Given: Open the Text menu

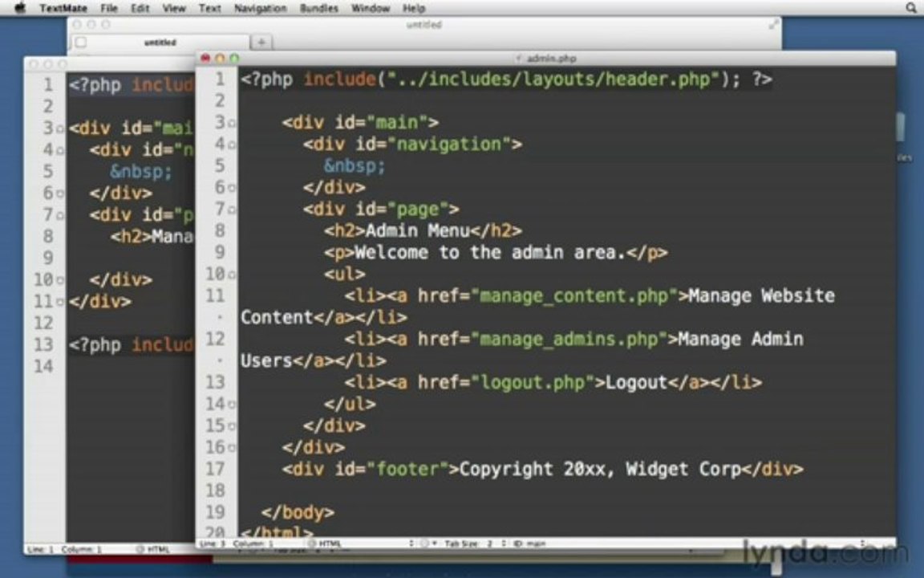Looking at the screenshot, I should [x=210, y=8].
